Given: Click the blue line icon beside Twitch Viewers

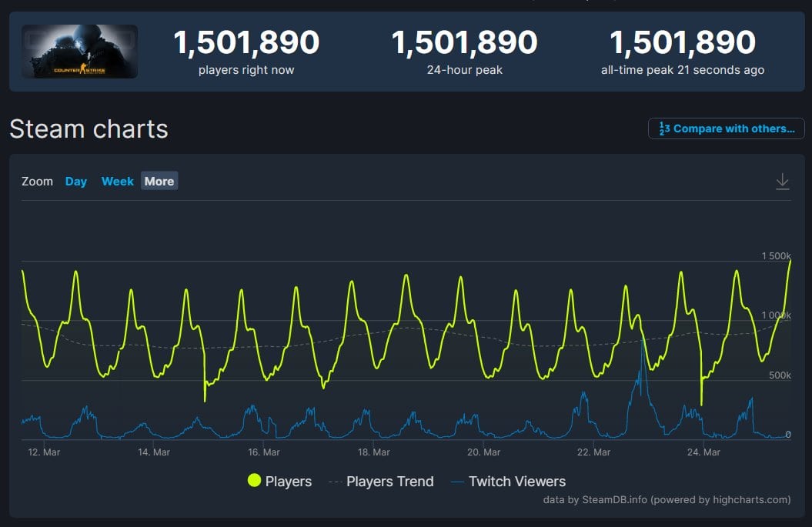Looking at the screenshot, I should 457,482.
